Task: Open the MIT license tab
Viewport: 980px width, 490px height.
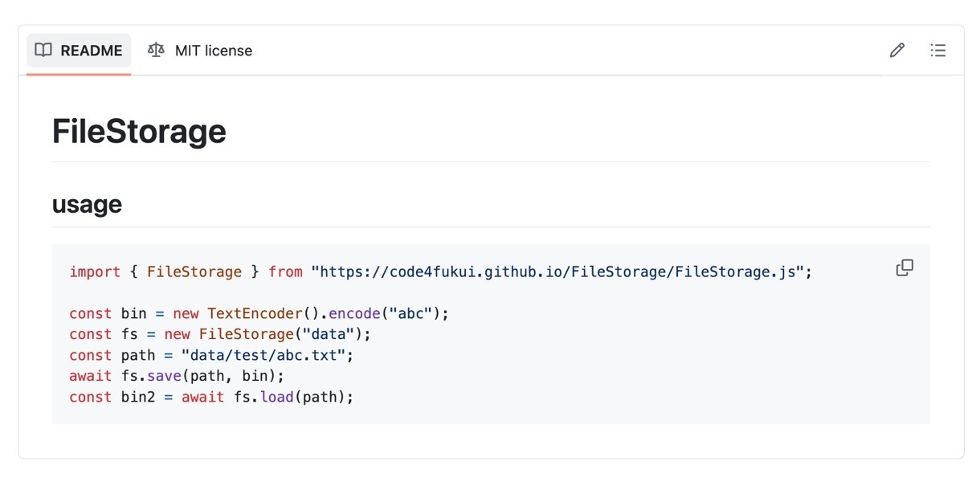Action: [x=200, y=51]
